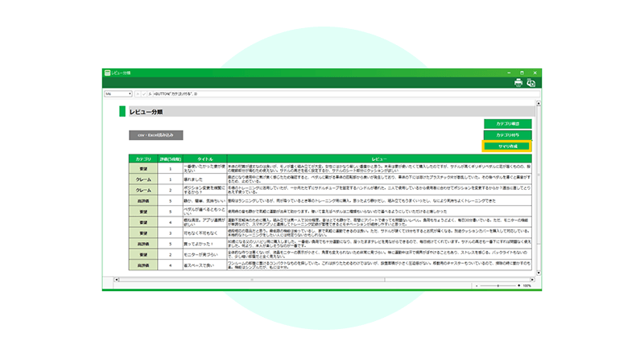Click the vertical scrollbar down arrow
The height and width of the screenshot is (354, 644).
539,273
